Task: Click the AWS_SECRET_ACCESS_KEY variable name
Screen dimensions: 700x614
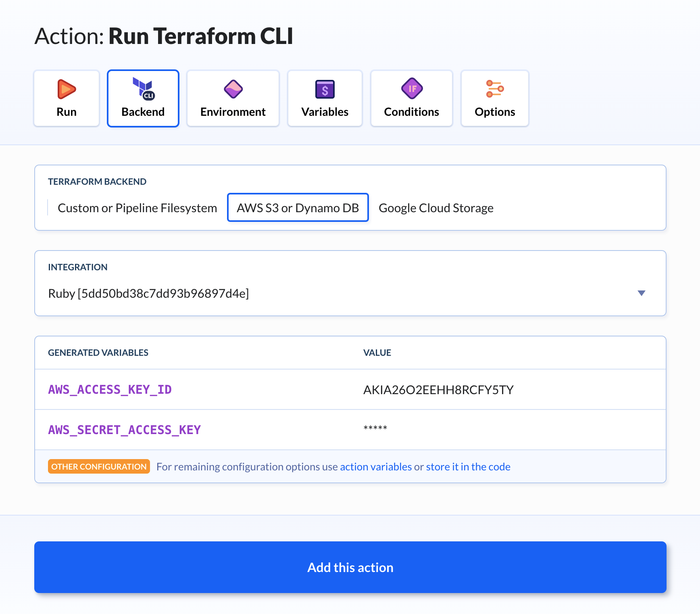Action: pyautogui.click(x=125, y=430)
